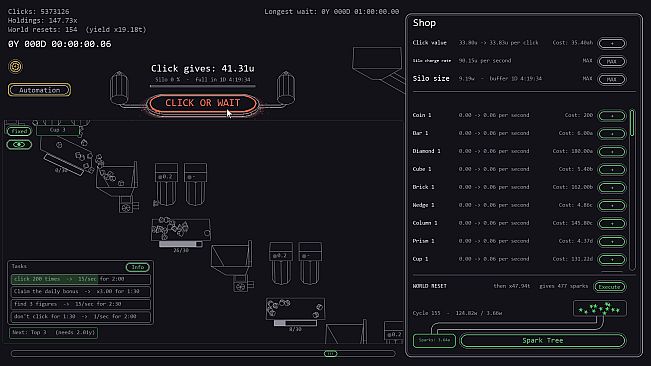The height and width of the screenshot is (366, 651).
Task: Click the elapsed game timer 0Y 000D
Action: [59, 44]
